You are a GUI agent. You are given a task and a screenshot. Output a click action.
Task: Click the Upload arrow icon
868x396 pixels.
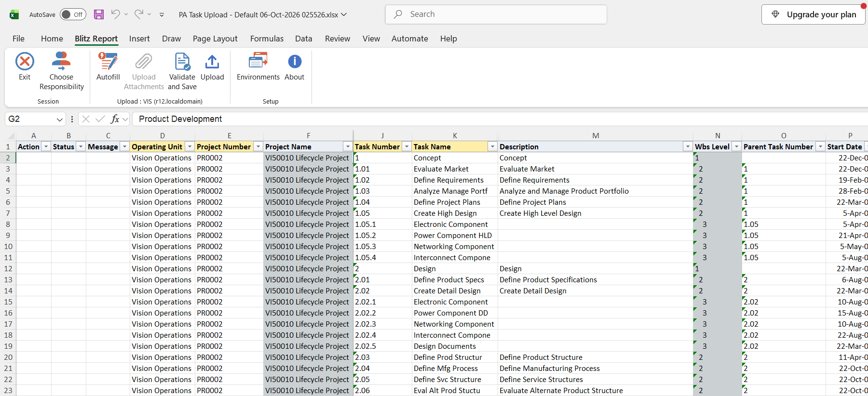(x=212, y=62)
